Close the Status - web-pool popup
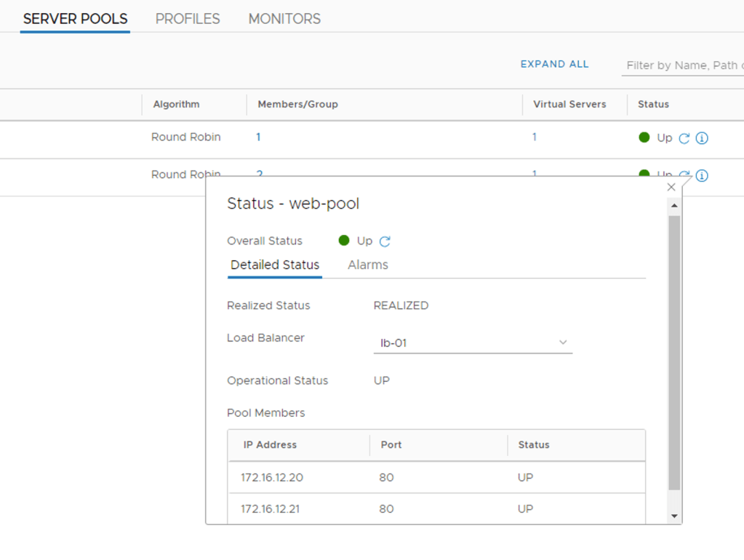Screen dimensions: 744x560 tap(671, 188)
